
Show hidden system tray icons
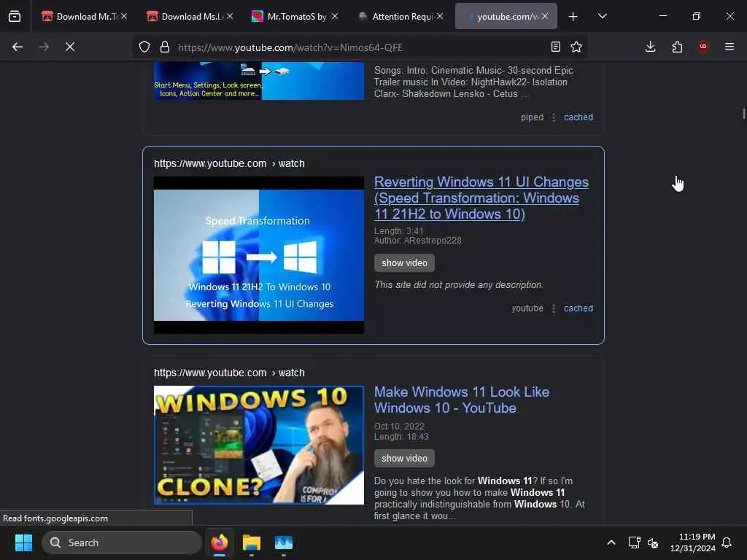click(x=611, y=542)
